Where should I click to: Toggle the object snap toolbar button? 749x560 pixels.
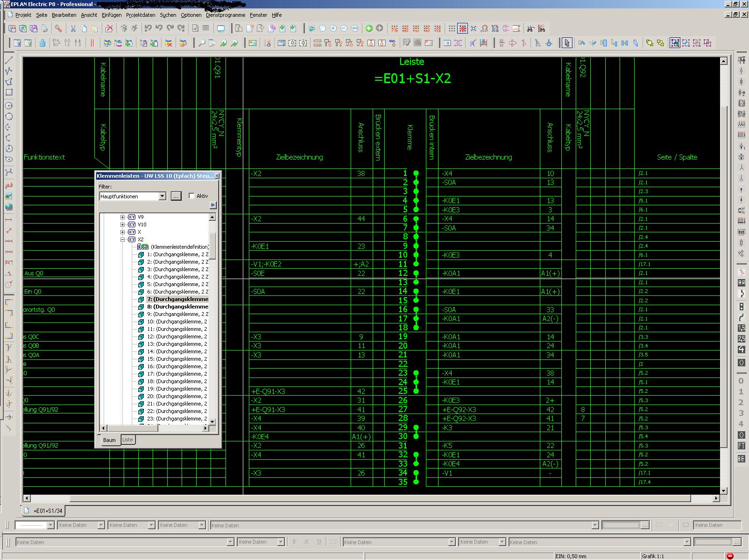click(462, 28)
